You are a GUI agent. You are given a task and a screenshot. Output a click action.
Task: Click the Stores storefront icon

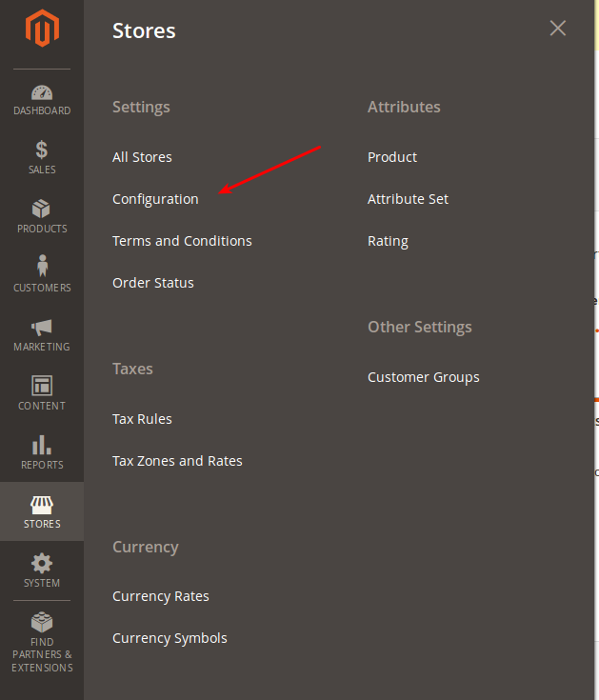42,504
